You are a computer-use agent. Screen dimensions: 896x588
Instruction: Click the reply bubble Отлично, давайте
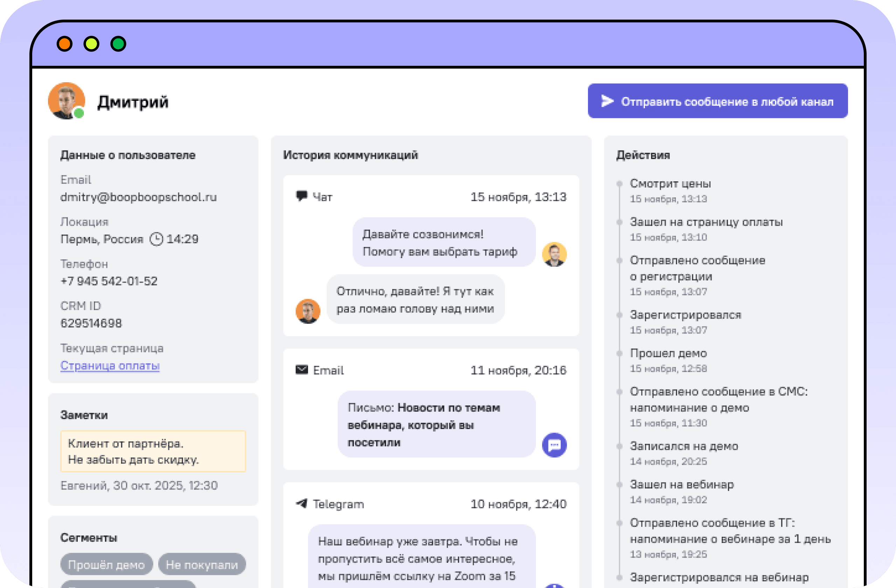(x=415, y=299)
